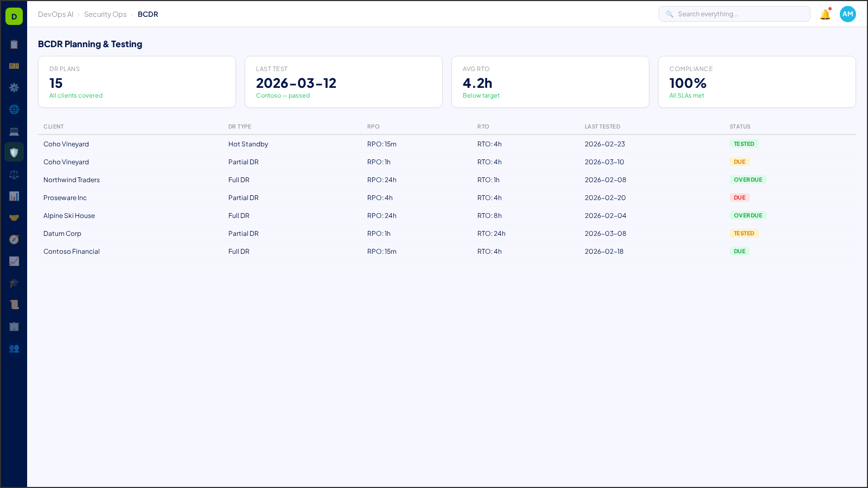Viewport: 868px width, 488px height.
Task: Open the STATUS column header options
Action: pos(739,126)
